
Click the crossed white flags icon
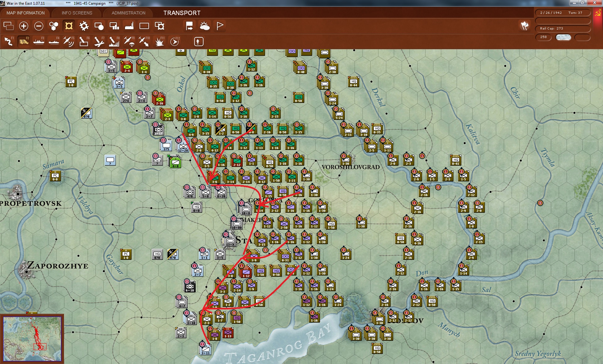pyautogui.click(x=524, y=26)
